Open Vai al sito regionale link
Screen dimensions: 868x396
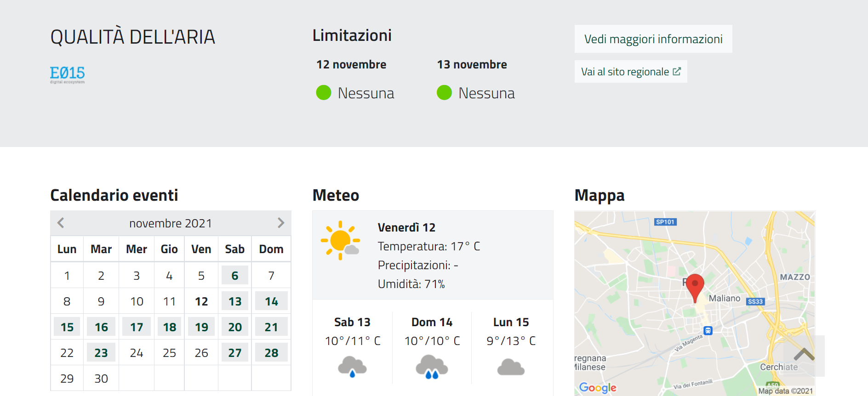(x=630, y=72)
